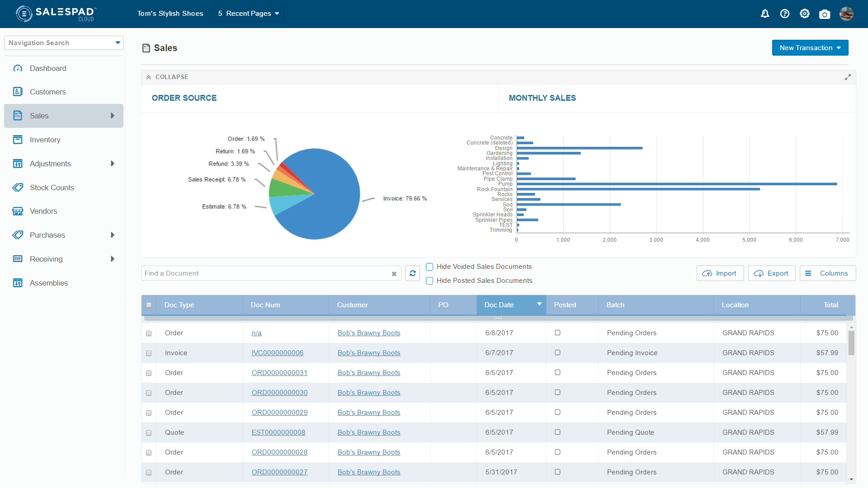Expand the chart panel to fullscreen
868x488 pixels.
pos(848,77)
